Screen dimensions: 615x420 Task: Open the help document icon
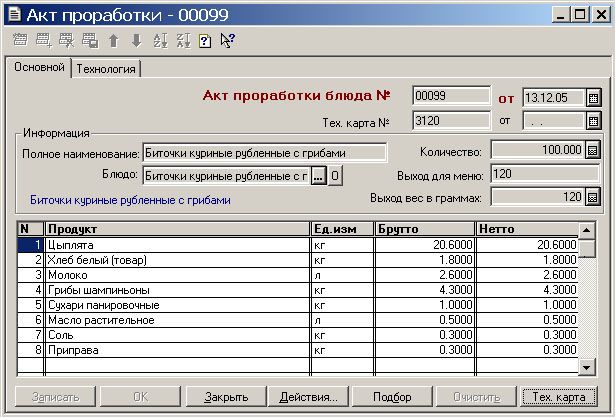[x=205, y=40]
